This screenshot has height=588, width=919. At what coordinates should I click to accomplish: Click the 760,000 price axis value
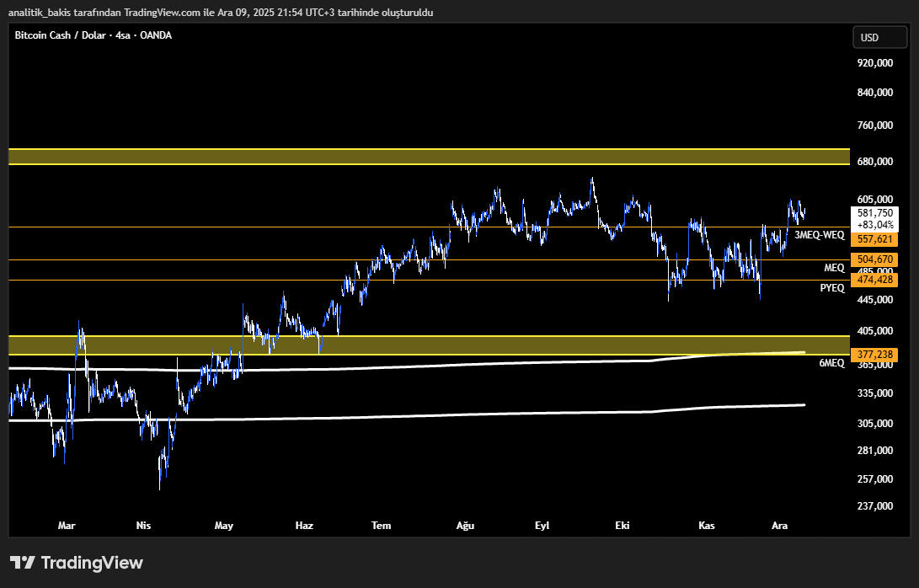coord(875,125)
